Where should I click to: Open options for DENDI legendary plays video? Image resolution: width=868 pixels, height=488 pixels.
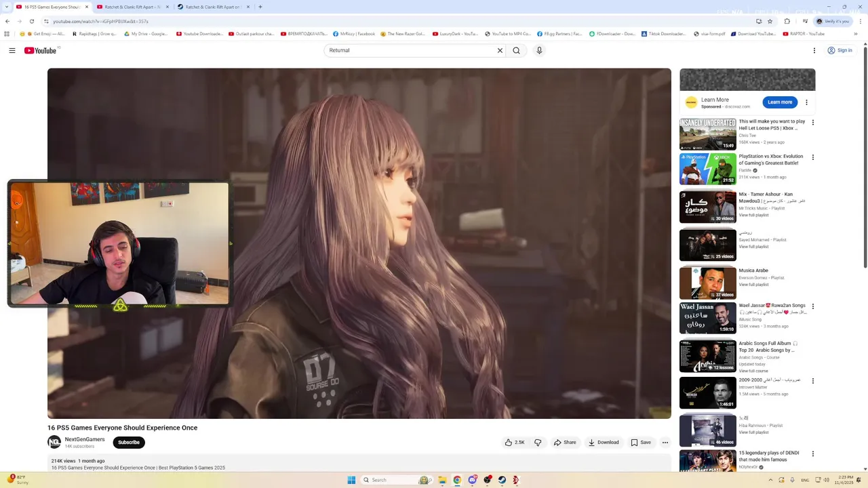point(813,454)
